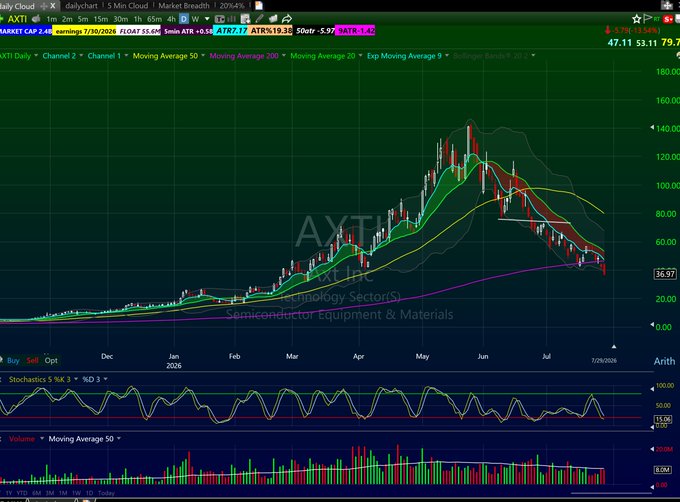Image resolution: width=680 pixels, height=502 pixels.
Task: Click the share arrow icon
Action: 287,19
